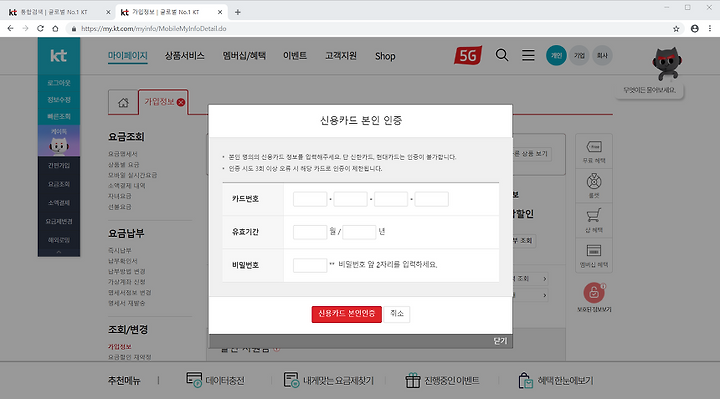
Task: Click 정보수정 in sidebar
Action: 59,100
